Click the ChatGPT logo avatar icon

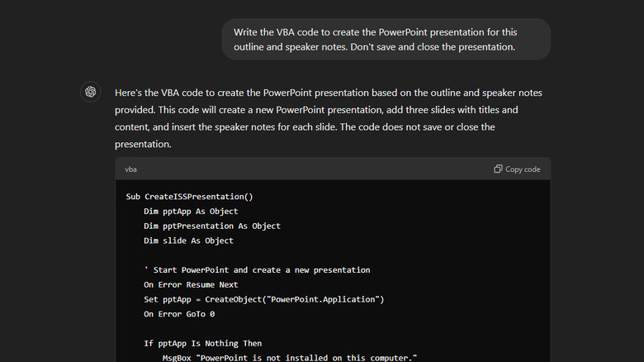[91, 92]
